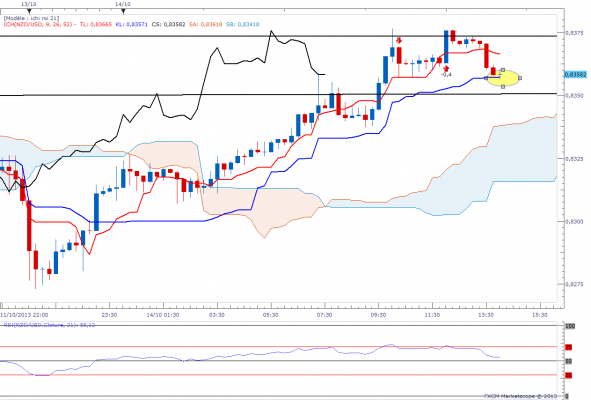Click the red RSI 70 level marker
This screenshot has height=400, width=591.
[568, 347]
